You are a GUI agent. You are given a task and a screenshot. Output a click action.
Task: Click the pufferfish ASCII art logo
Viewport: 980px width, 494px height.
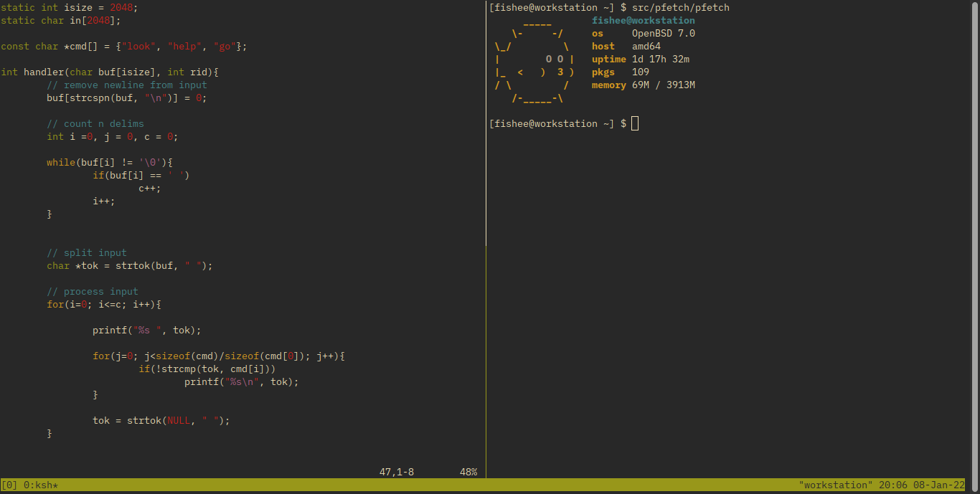pos(534,60)
